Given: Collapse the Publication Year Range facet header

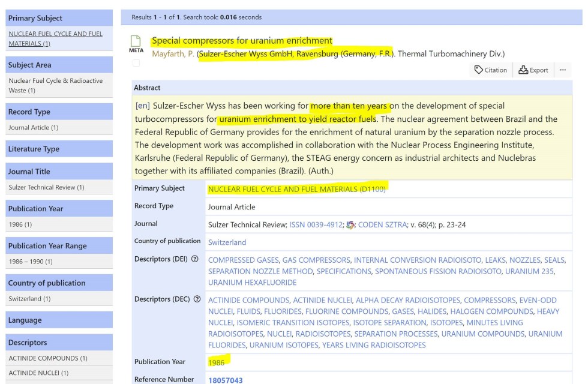Looking at the screenshot, I should [59, 245].
